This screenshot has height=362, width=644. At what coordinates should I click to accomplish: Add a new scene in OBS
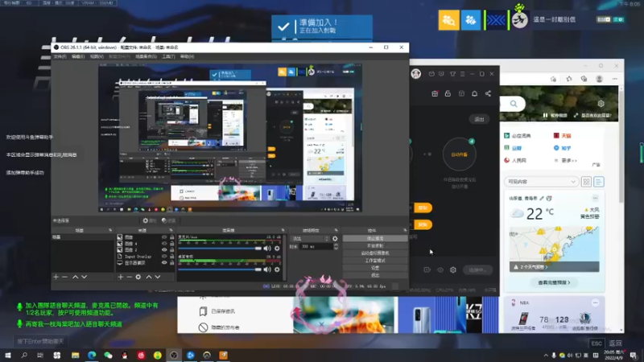(56, 277)
